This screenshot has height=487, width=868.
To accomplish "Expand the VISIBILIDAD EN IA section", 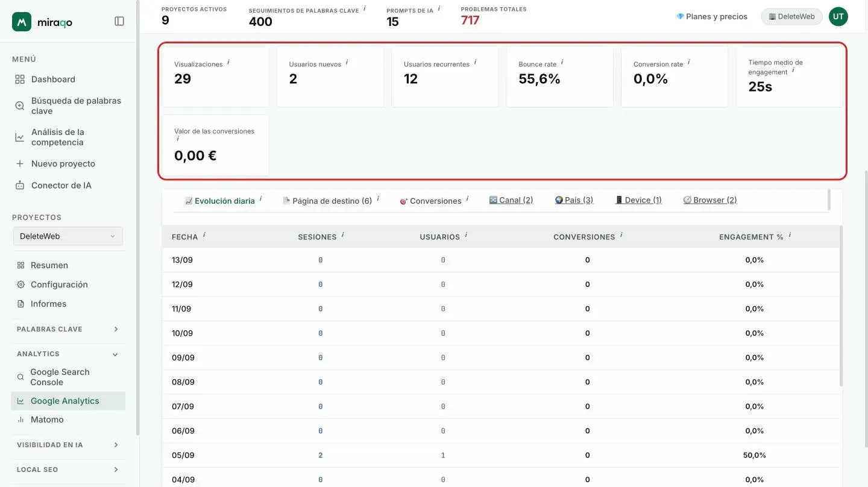I will tap(68, 445).
